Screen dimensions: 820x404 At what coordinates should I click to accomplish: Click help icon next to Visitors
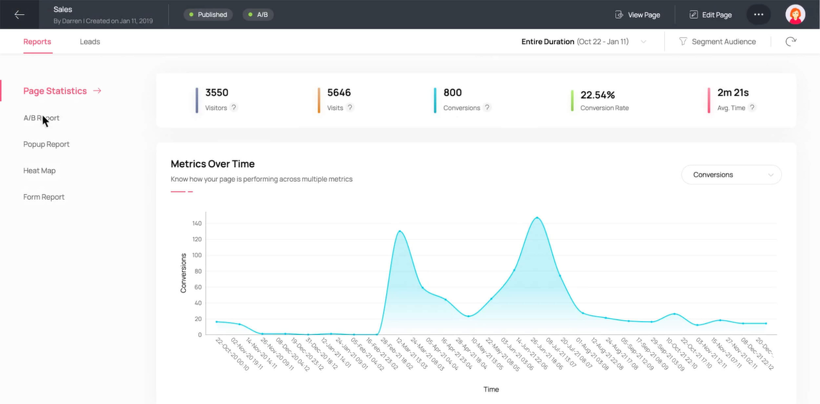coord(234,108)
